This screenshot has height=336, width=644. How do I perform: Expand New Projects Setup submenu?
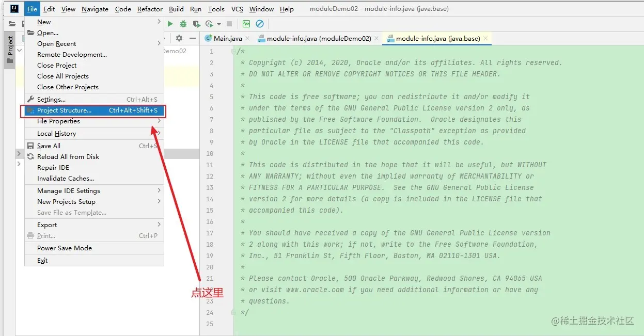click(95, 202)
